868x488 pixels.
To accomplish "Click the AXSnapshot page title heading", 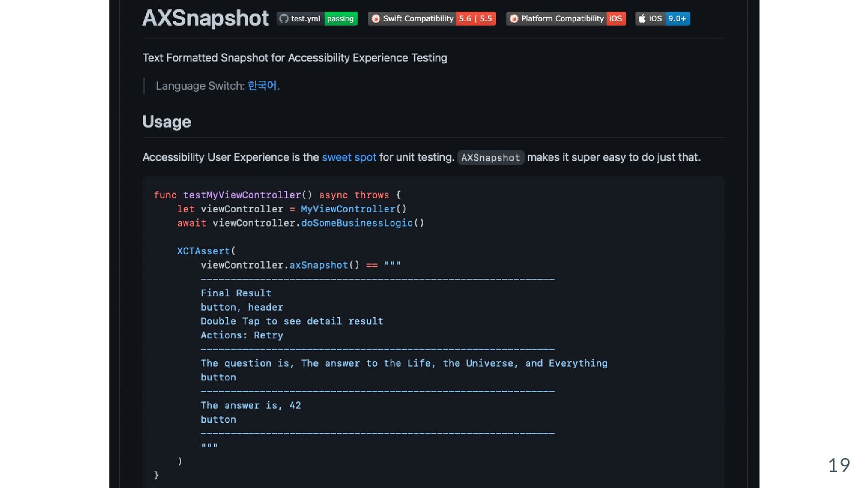I will 205,19.
